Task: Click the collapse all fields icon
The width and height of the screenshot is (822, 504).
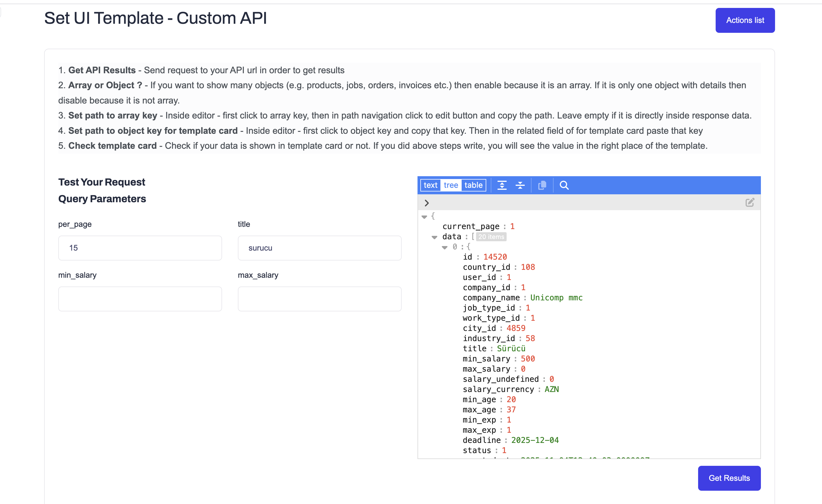Action: coord(520,185)
